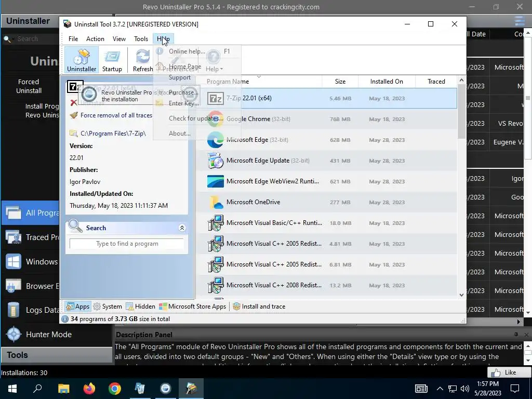Click Description Panel scroll-down arrow
The width and height of the screenshot is (532, 399).
[528, 361]
